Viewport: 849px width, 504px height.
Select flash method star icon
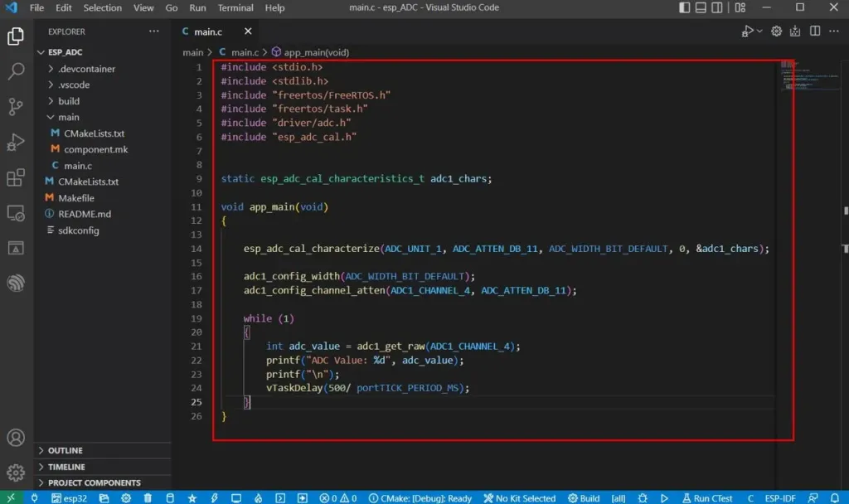click(192, 498)
